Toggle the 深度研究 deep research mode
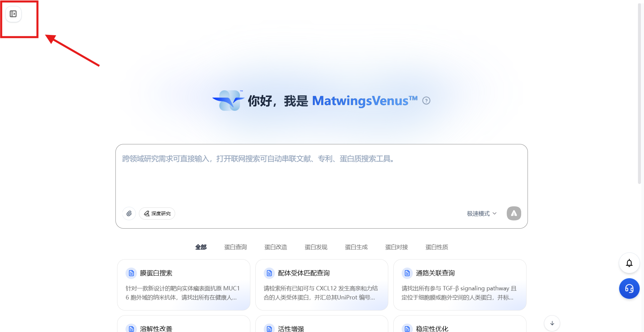This screenshot has height=332, width=644. [x=157, y=214]
